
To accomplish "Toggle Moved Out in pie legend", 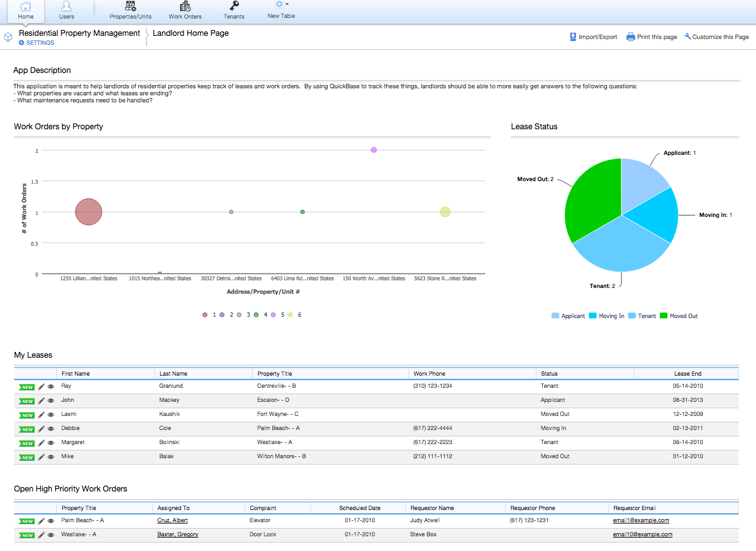I will coord(679,316).
